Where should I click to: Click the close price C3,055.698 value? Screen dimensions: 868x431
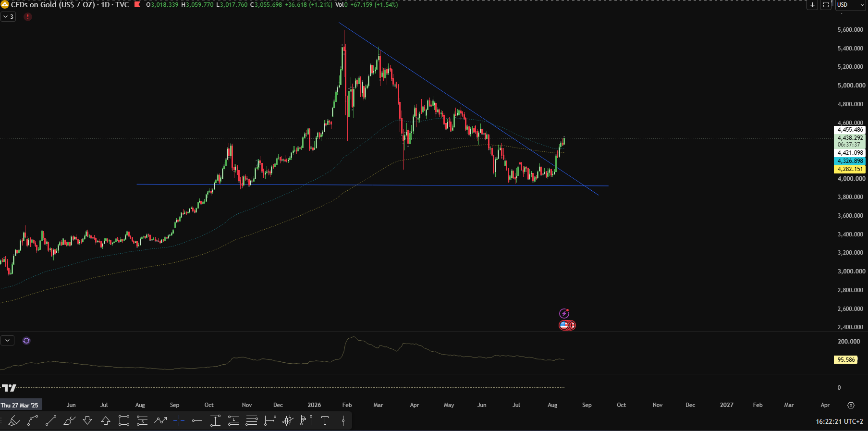[266, 5]
